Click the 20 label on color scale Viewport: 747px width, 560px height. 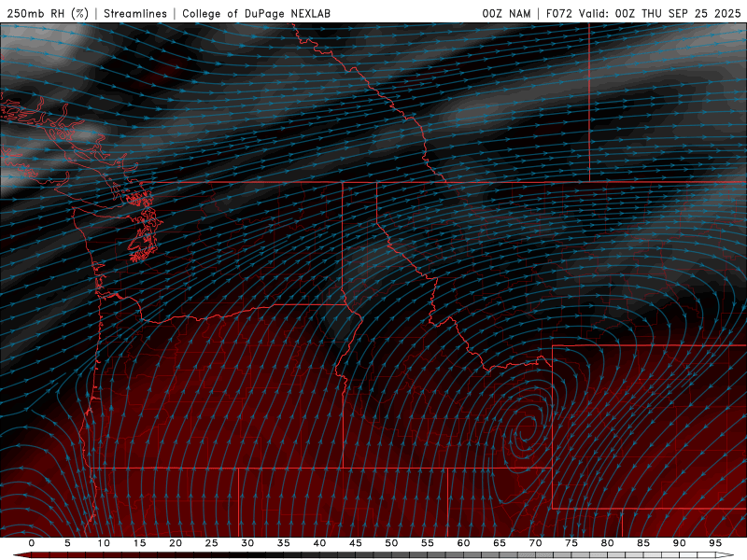(x=176, y=543)
